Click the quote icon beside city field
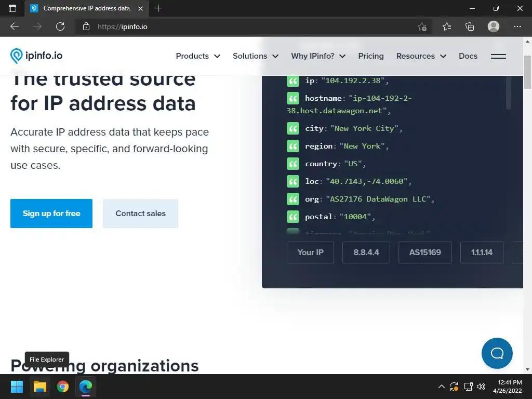Viewport: 532px width, 399px height. coord(293,129)
